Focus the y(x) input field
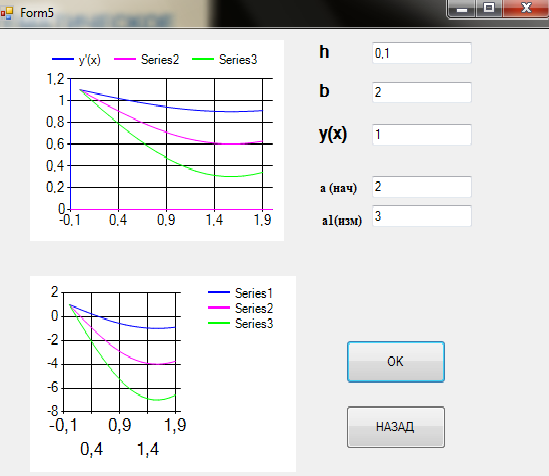Image resolution: width=549 pixels, height=476 pixels. (x=422, y=134)
